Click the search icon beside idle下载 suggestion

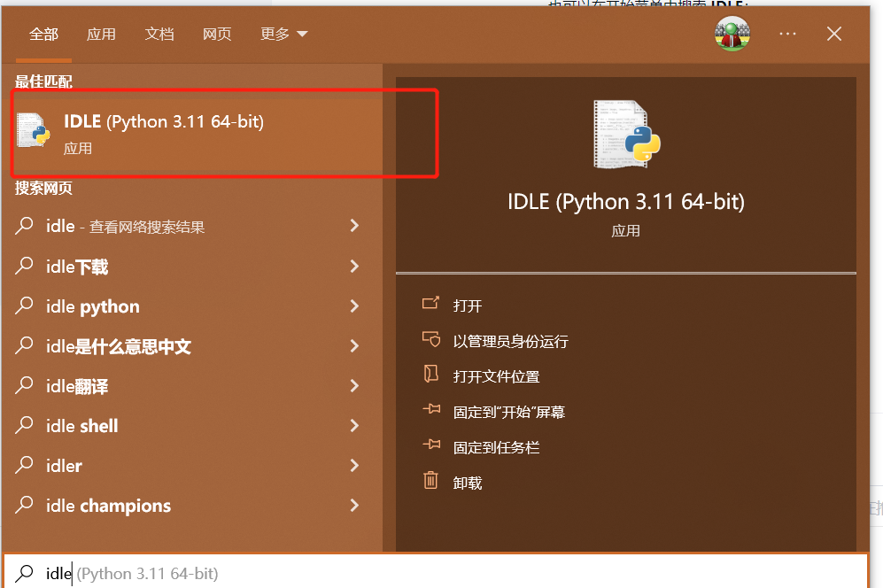(25, 266)
